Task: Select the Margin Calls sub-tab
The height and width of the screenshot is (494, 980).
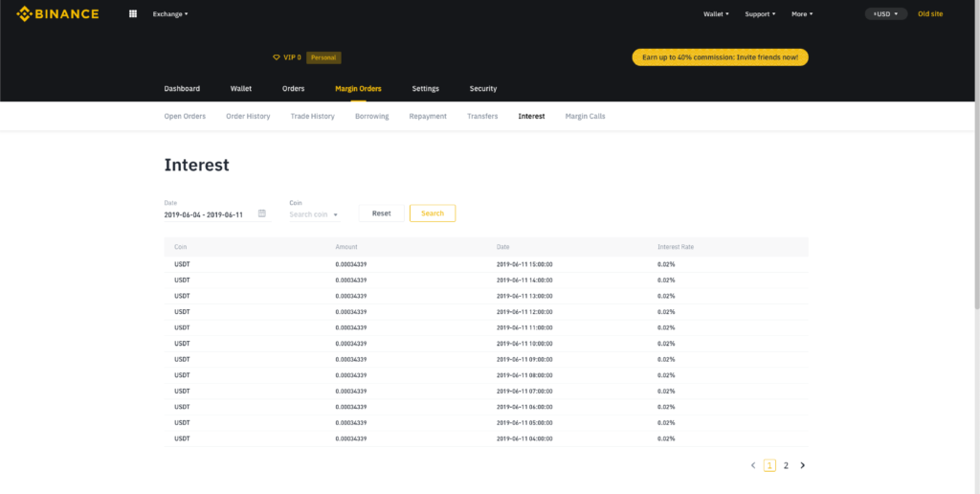Action: 585,116
